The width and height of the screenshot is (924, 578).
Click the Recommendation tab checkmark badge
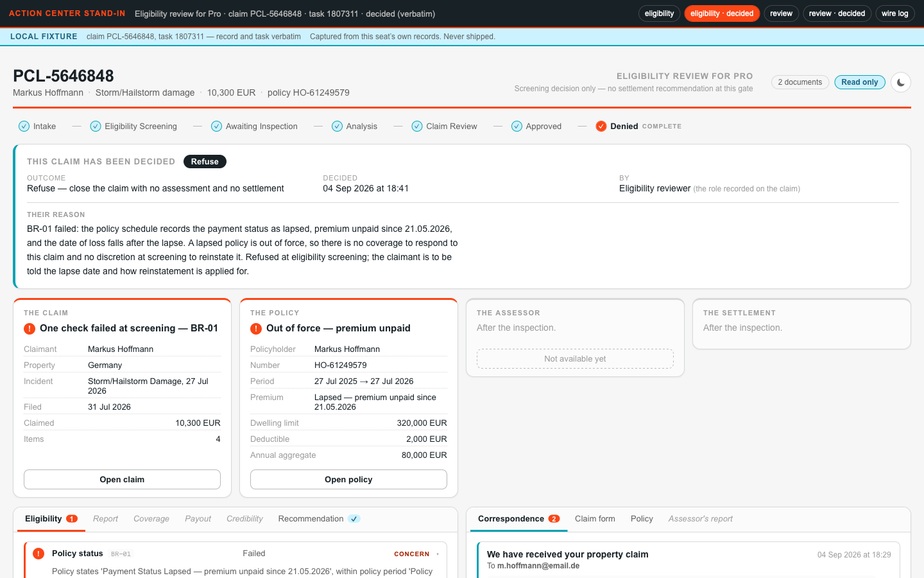[354, 519]
